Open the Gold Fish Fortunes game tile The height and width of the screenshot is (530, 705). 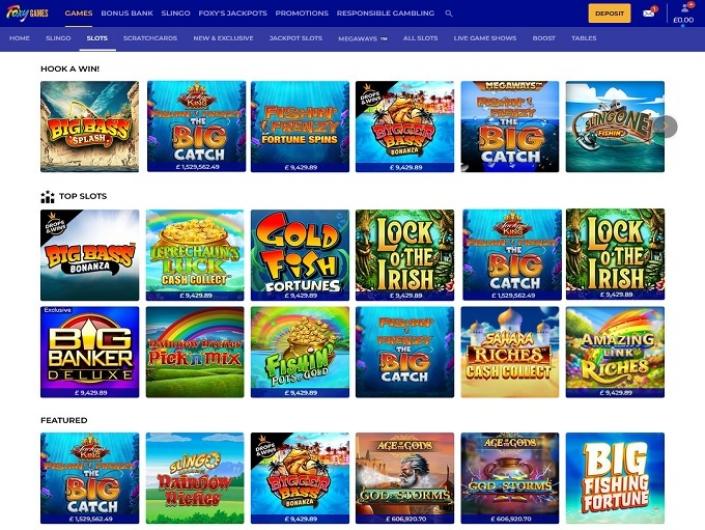[300, 255]
